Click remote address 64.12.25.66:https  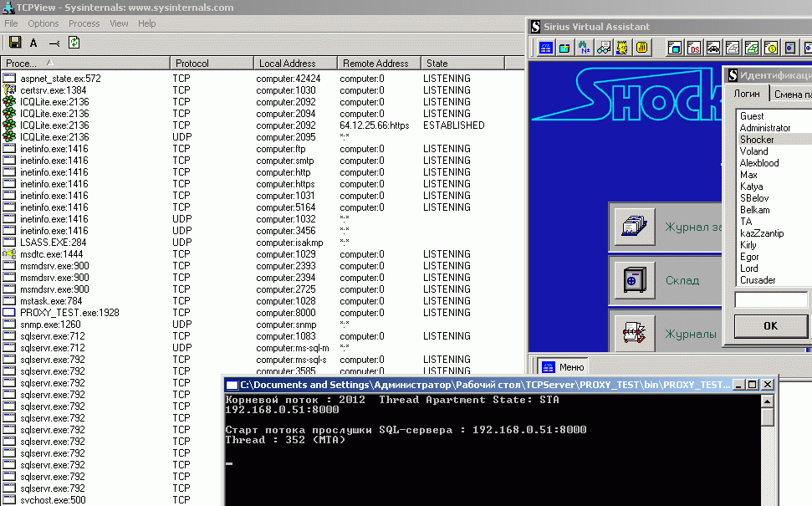[375, 125]
